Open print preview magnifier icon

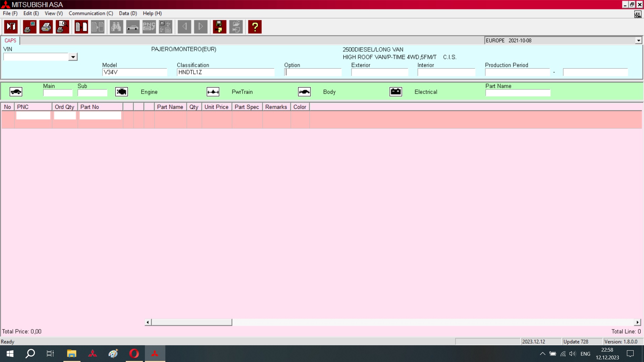(x=62, y=27)
